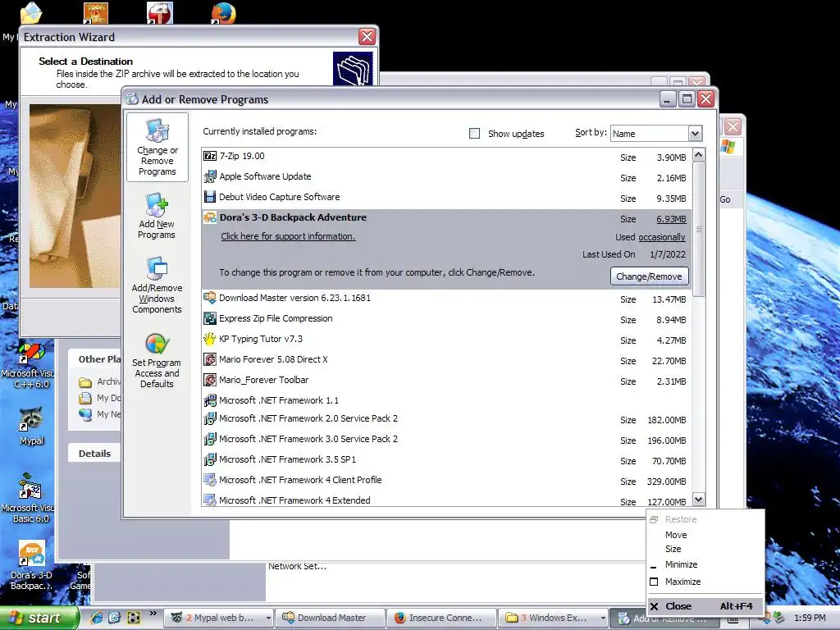Expand Mypal web browser taskbar group arrow

(x=268, y=618)
